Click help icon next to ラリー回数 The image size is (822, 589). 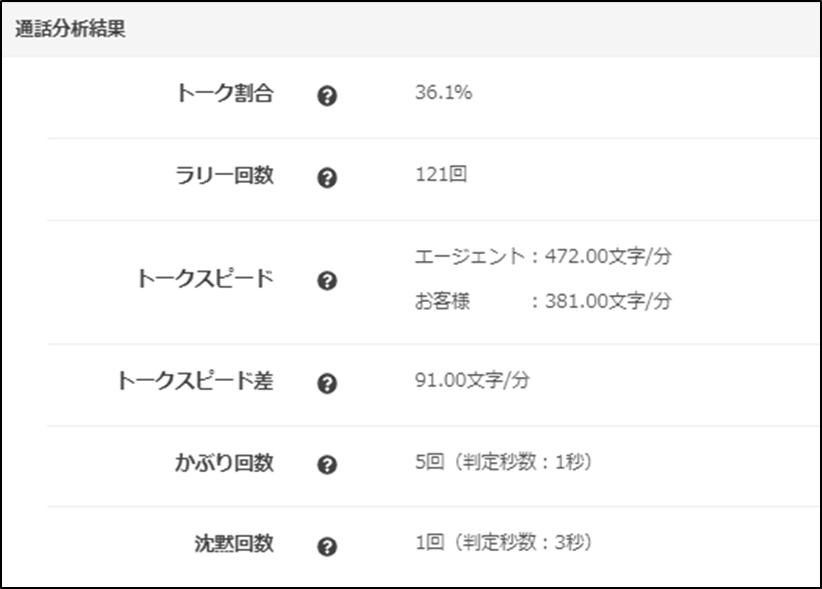point(327,178)
